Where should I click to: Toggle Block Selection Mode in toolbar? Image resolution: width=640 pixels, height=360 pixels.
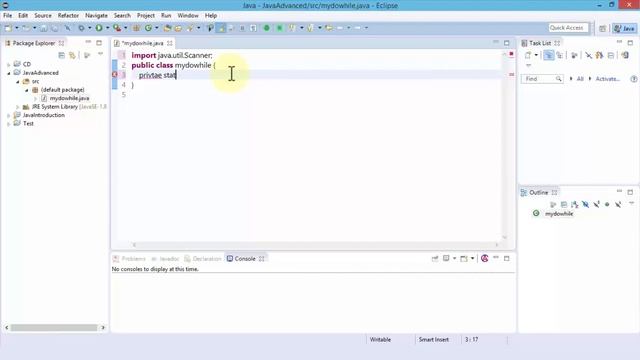pyautogui.click(x=242, y=28)
